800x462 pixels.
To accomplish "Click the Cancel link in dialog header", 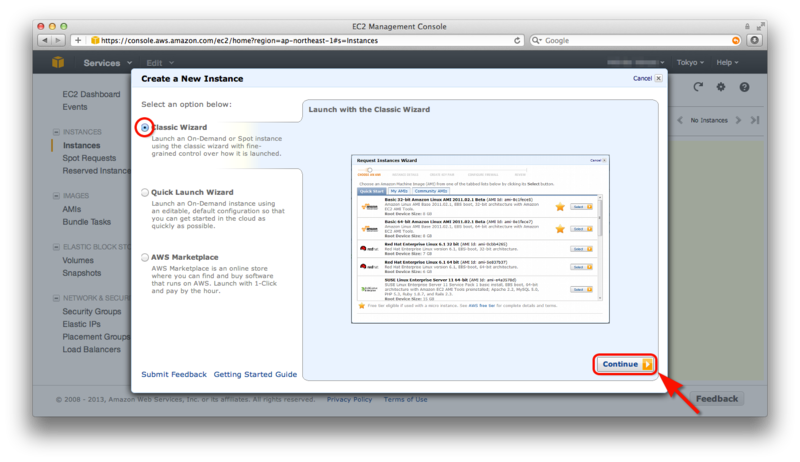I will pyautogui.click(x=642, y=78).
